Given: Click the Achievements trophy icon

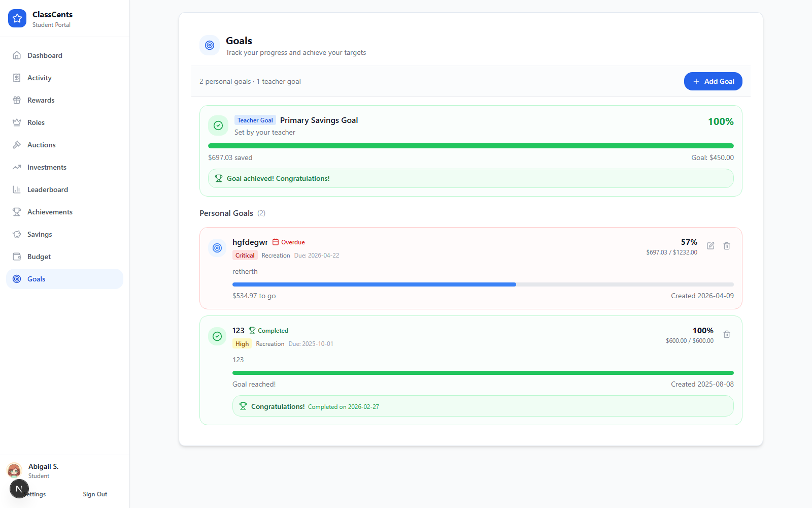Looking at the screenshot, I should coord(17,212).
